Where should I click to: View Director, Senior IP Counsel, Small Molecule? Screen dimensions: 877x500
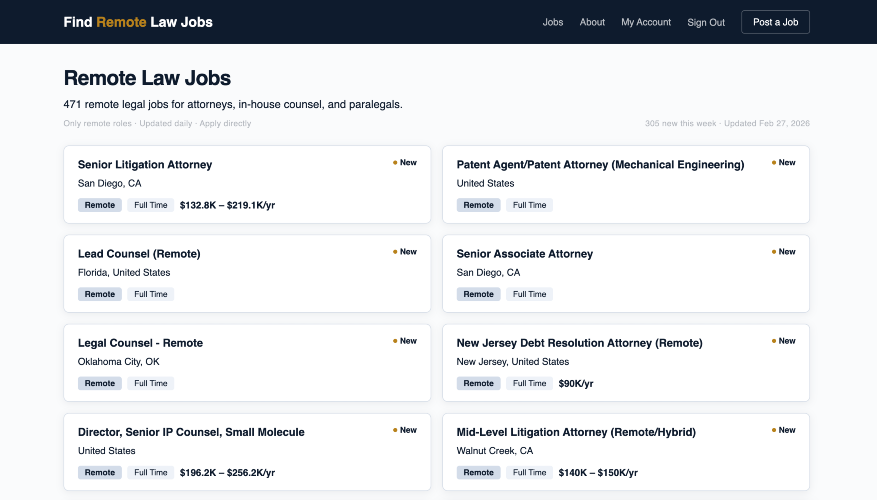click(191, 432)
